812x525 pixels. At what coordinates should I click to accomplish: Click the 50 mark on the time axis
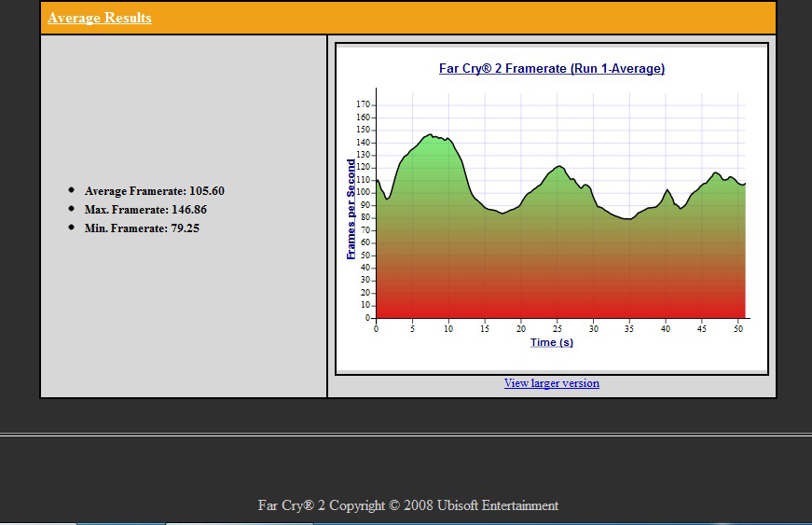(738, 329)
